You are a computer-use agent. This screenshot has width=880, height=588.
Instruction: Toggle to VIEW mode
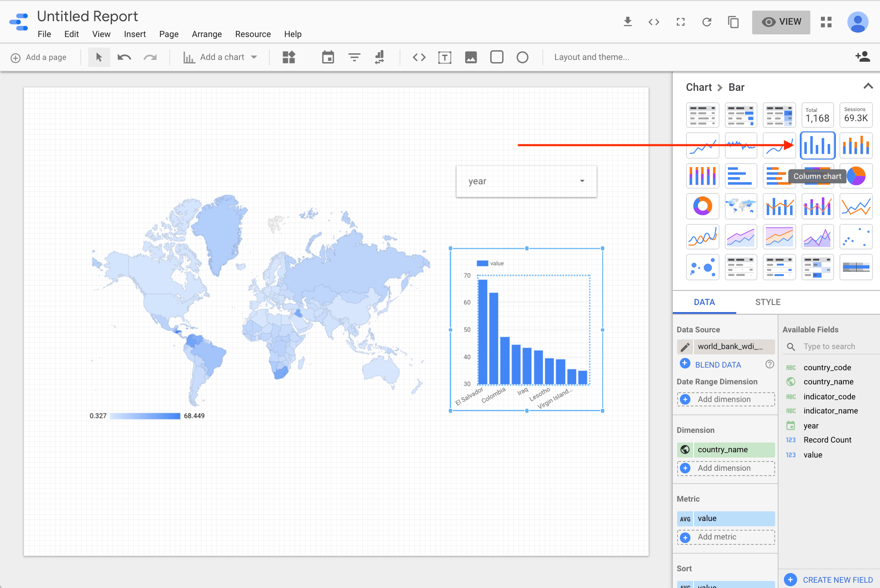pos(781,22)
